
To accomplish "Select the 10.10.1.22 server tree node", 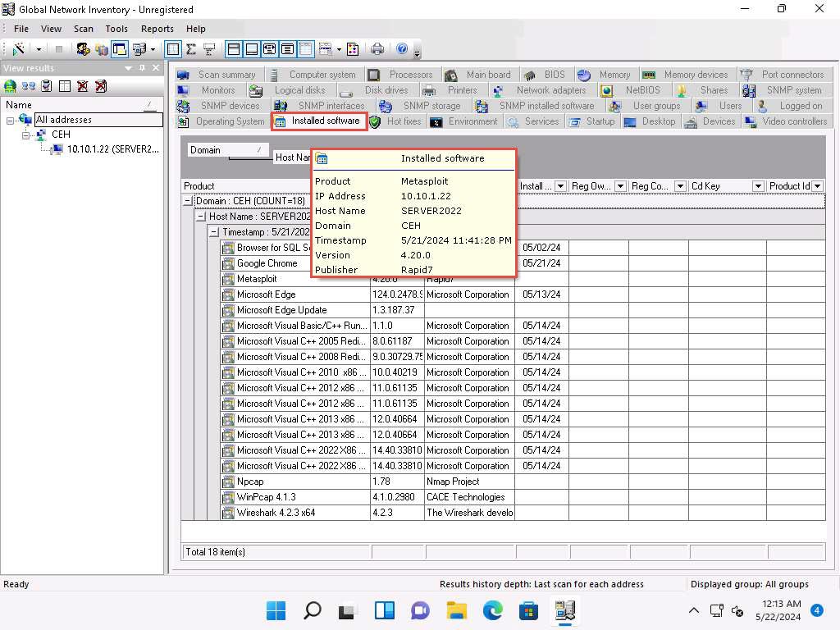I will click(112, 149).
